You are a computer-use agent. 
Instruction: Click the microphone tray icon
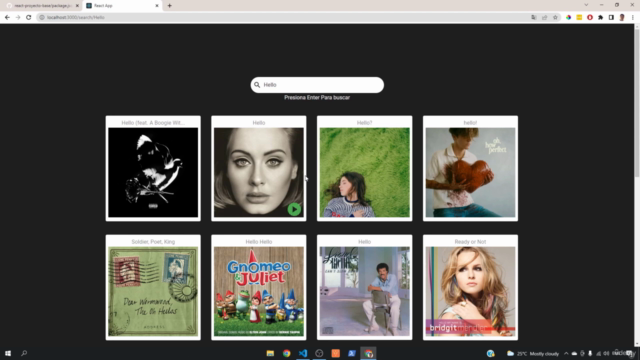(590, 353)
